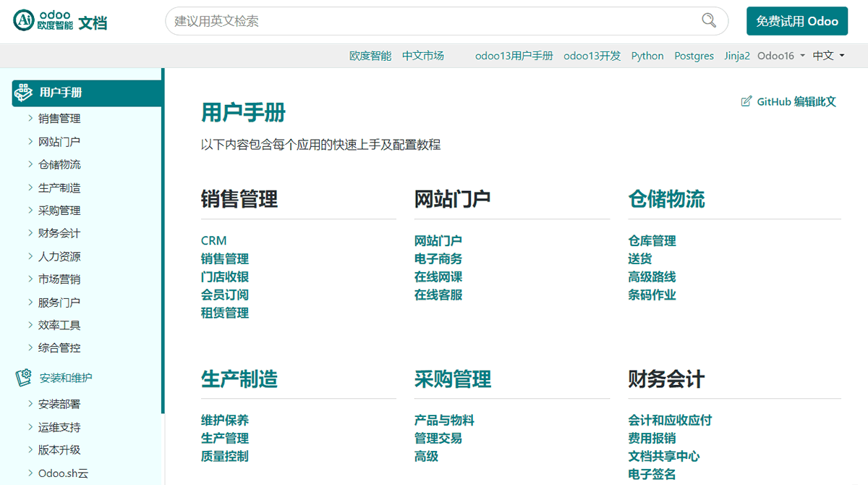Open the 中文 language dropdown

(828, 56)
